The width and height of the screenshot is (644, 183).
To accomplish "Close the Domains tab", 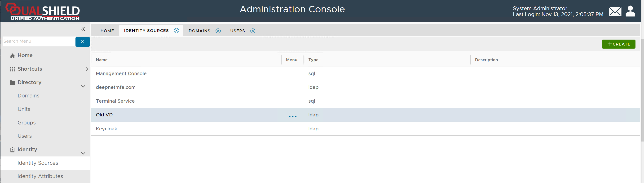I will click(218, 31).
